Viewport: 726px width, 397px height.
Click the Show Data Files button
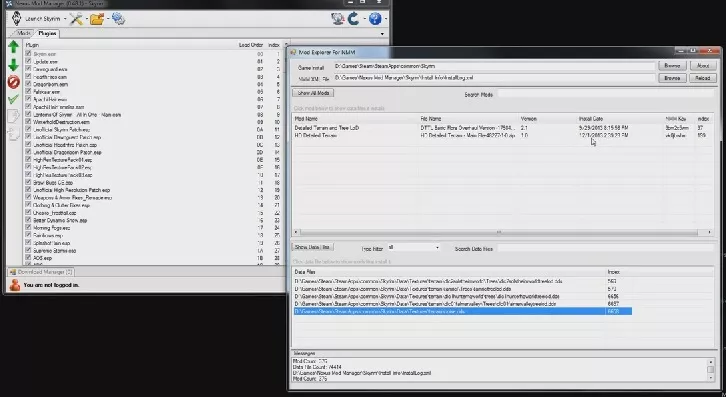click(x=313, y=247)
